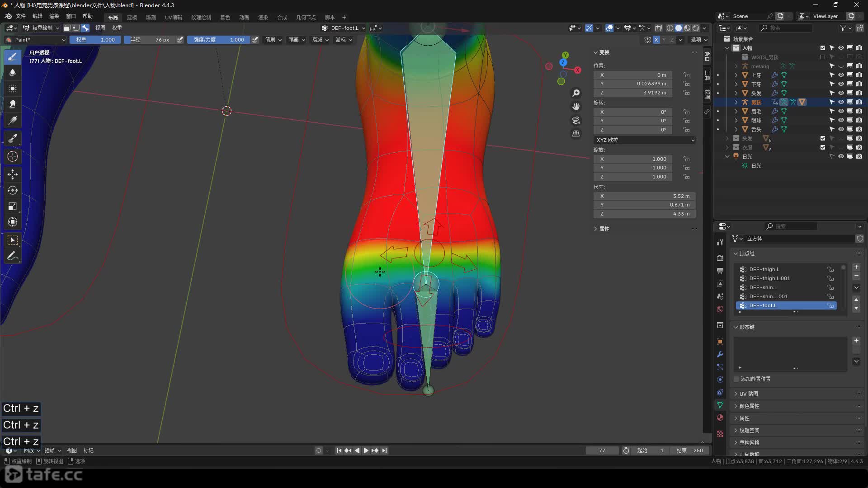Open the 渲染 menu
Viewport: 868px width, 488px height.
[54, 16]
